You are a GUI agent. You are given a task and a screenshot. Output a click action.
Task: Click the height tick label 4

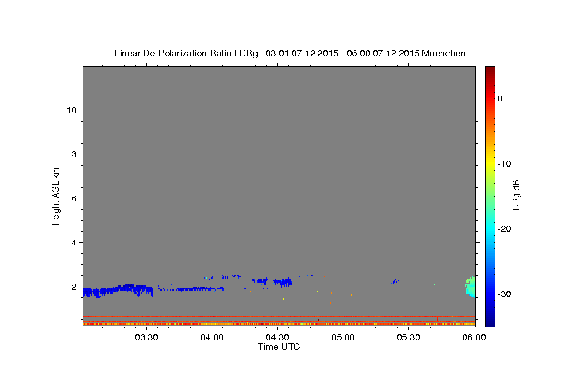(x=73, y=242)
